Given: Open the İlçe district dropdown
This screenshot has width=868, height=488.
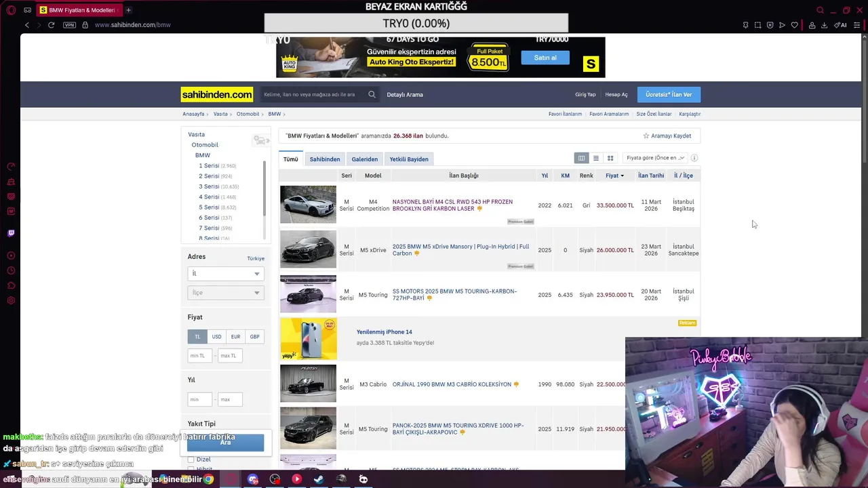Looking at the screenshot, I should (x=226, y=293).
